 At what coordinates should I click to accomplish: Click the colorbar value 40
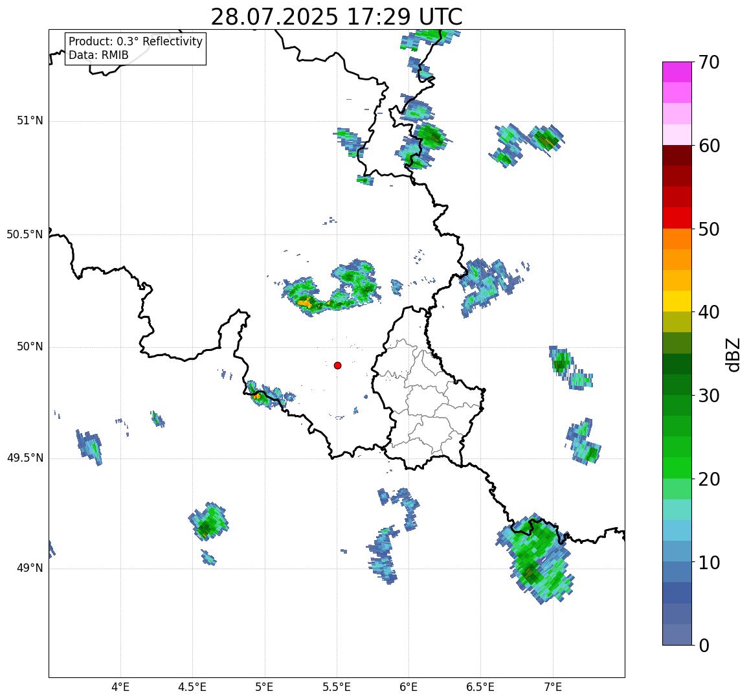coord(709,312)
